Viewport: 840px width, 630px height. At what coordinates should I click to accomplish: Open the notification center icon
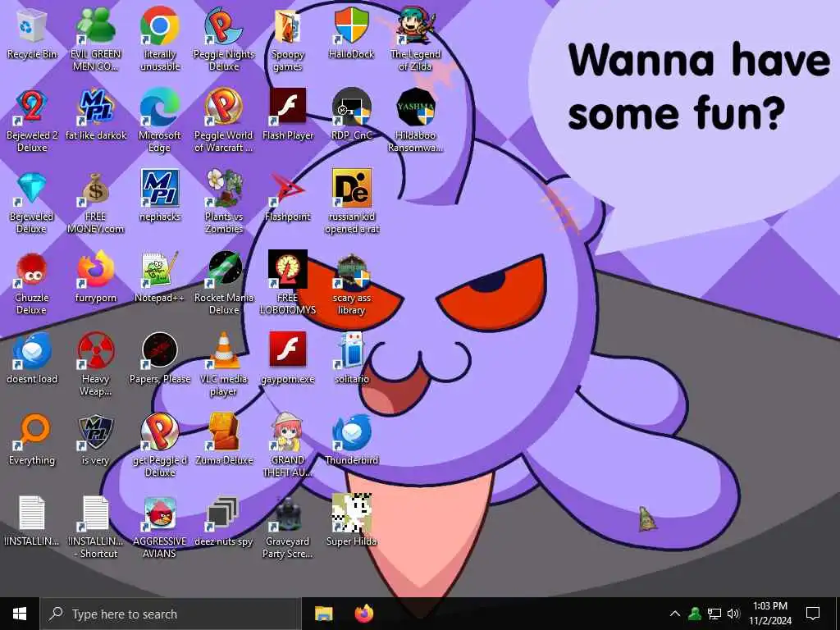813,614
